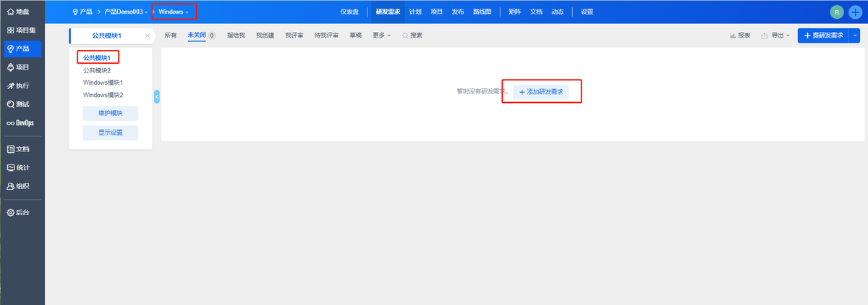Filter by 待我评审 tab
This screenshot has height=305, width=868.
(x=327, y=35)
